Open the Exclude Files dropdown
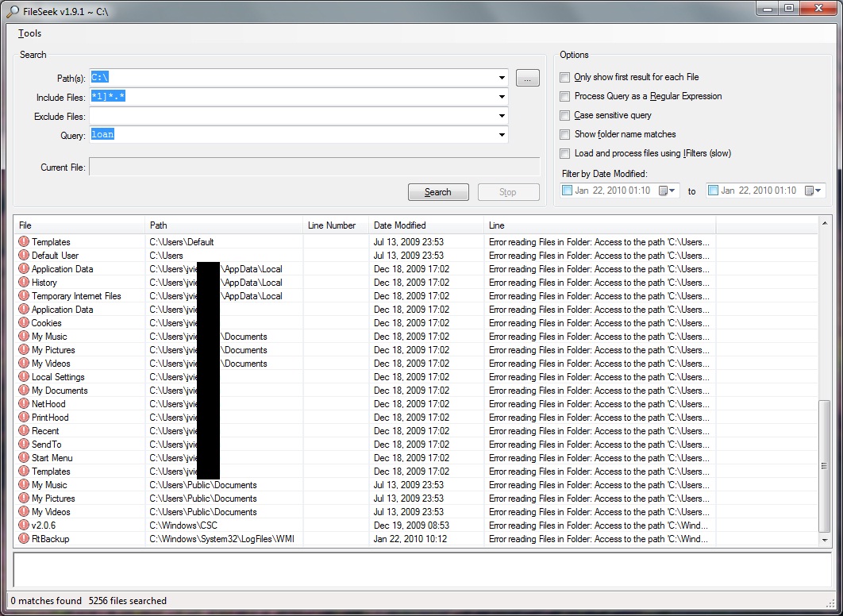843x616 pixels. tap(502, 116)
